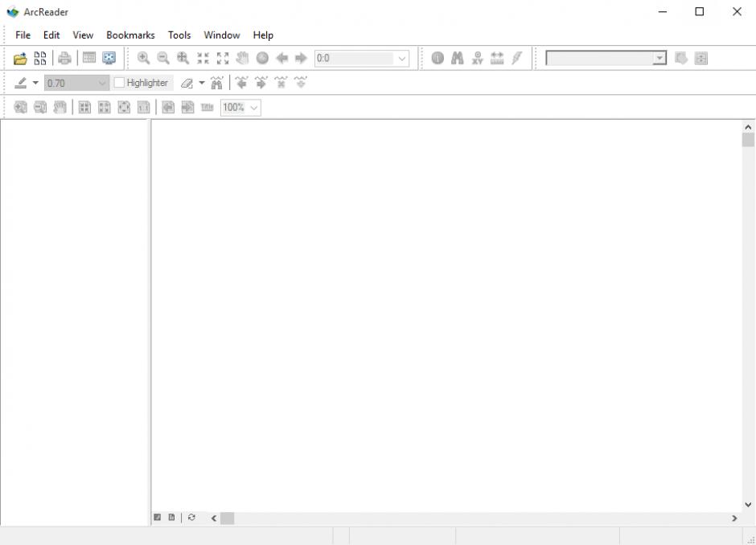Select the Go To XY tool
756x545 pixels.
point(478,58)
